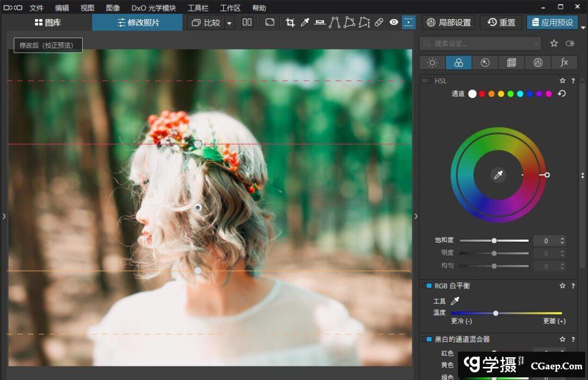Expand the left panel with side chevron
588x380 pixels.
(x=4, y=216)
